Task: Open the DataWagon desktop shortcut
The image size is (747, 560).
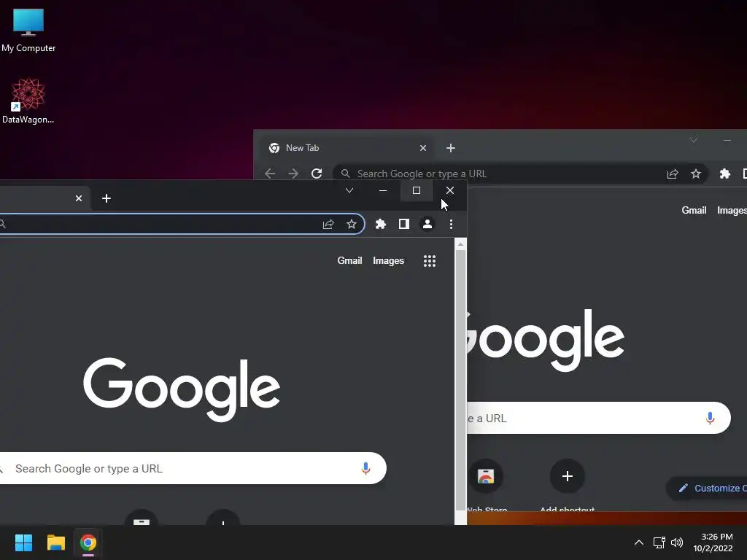Action: (28, 101)
